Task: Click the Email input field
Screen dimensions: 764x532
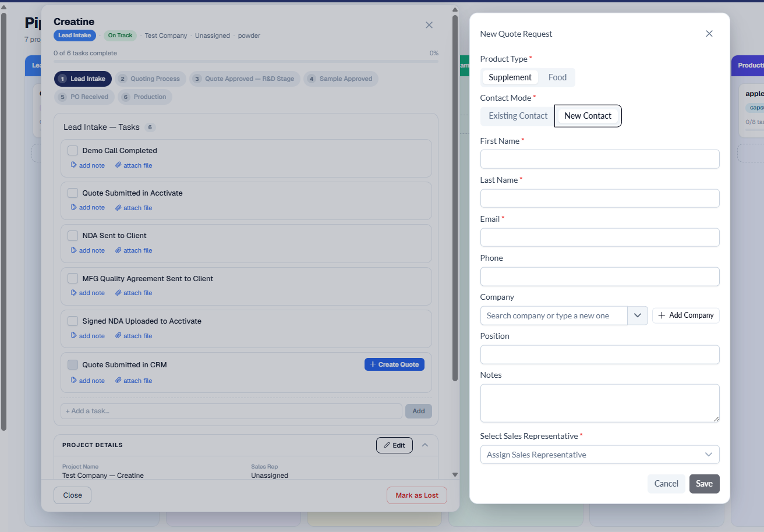Action: pos(600,237)
